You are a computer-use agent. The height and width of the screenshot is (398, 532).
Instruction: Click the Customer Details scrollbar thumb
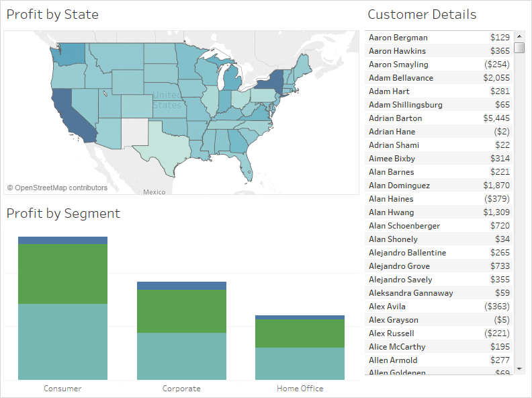(519, 48)
